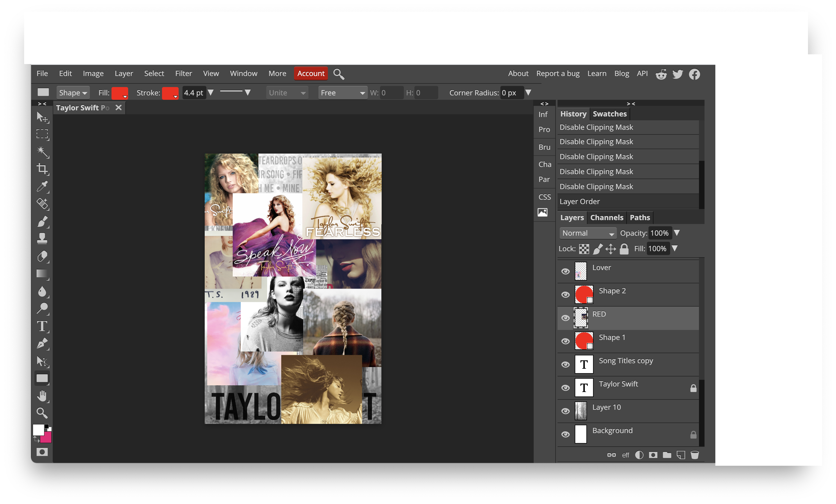The image size is (836, 504).
Task: Hide the Lover layer
Action: tap(566, 272)
